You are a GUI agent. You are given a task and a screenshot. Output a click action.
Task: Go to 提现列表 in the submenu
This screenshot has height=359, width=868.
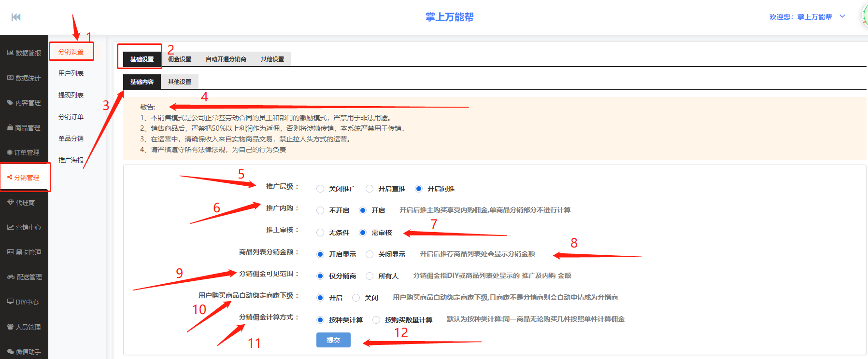pos(71,95)
